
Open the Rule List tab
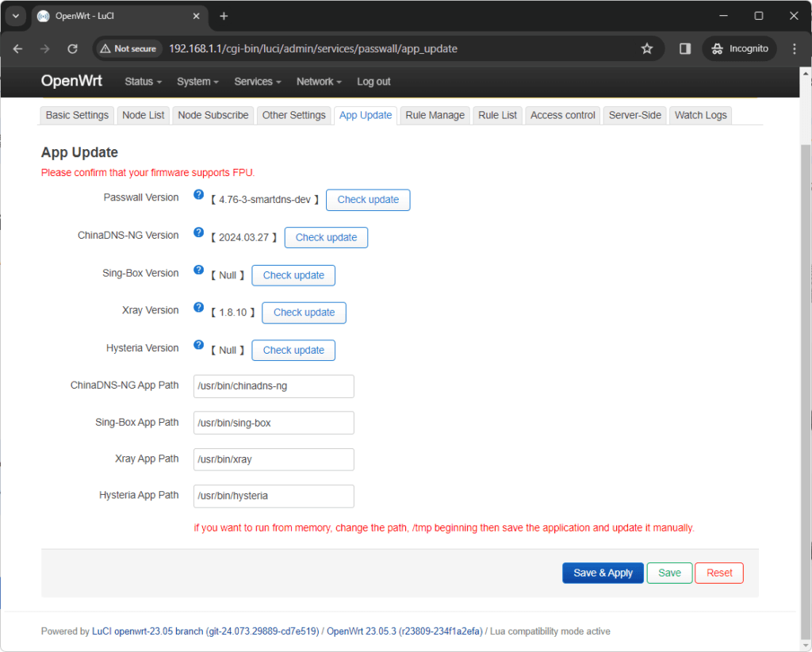(497, 116)
